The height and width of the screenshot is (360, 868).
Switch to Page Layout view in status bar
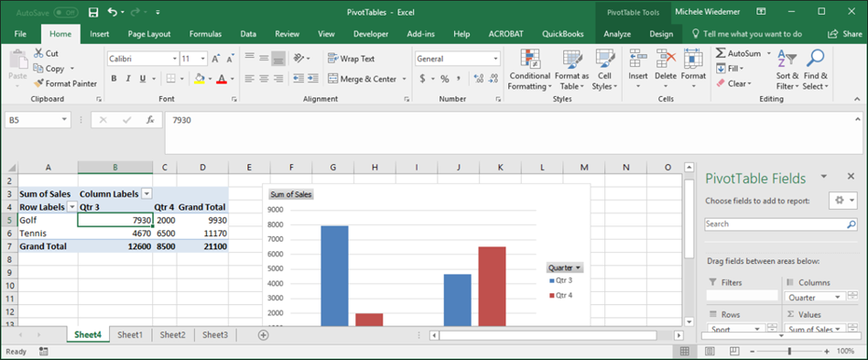click(710, 351)
